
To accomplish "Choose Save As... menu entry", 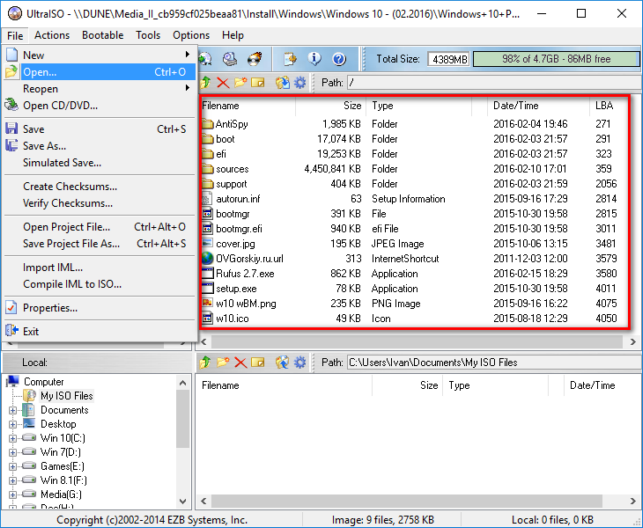I will [x=100, y=146].
